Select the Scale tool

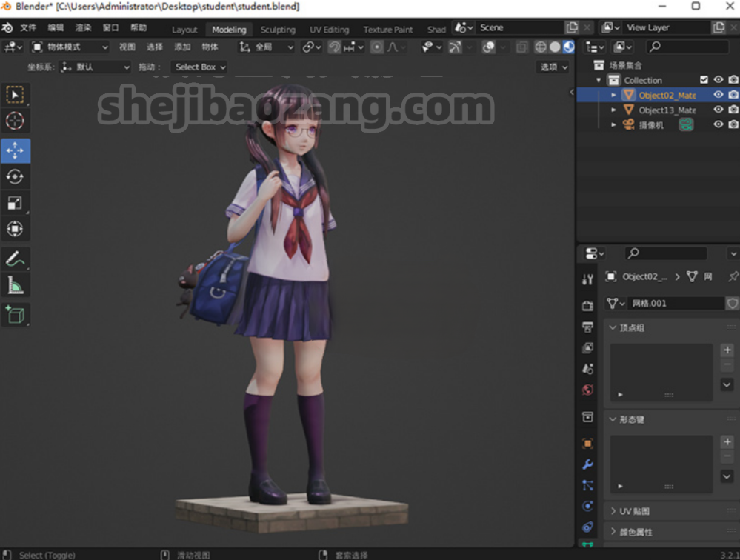click(15, 203)
